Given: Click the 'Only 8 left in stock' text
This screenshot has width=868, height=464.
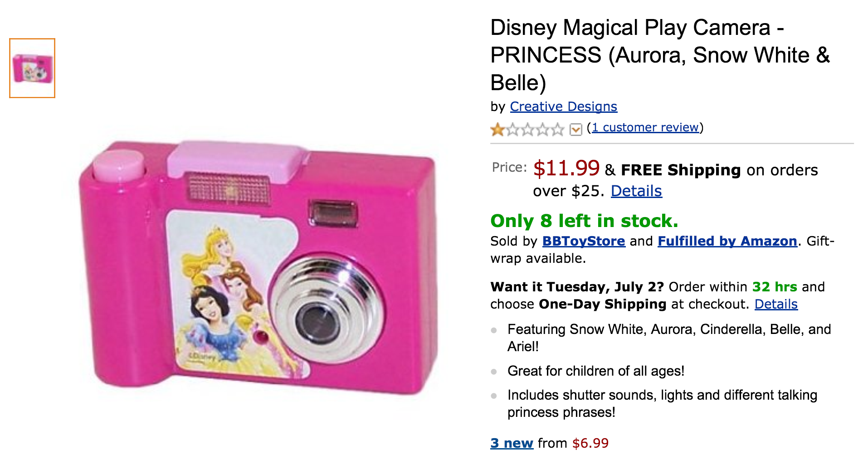Looking at the screenshot, I should [x=584, y=221].
